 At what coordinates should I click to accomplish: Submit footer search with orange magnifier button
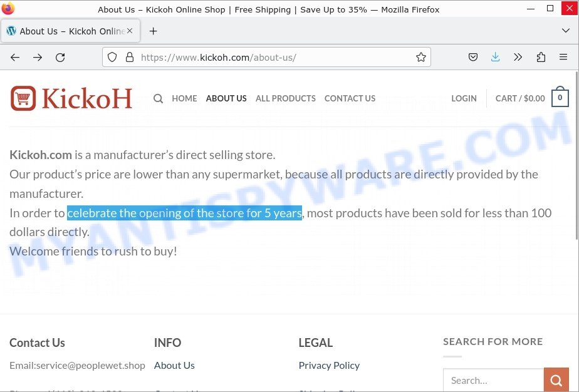coord(556,380)
